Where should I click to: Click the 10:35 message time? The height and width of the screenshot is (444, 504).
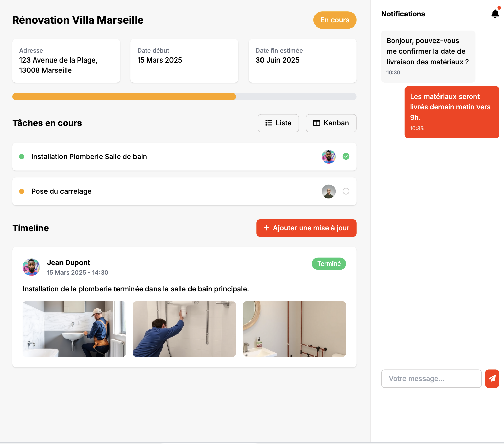417,128
